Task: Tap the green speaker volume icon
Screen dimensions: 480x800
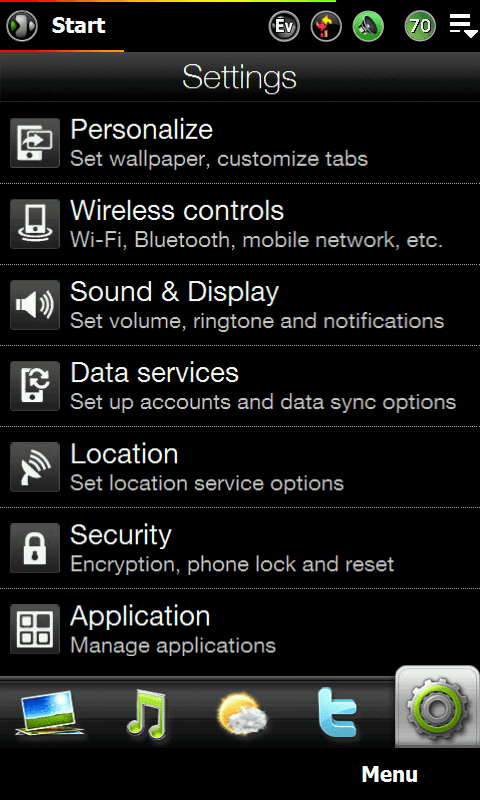Action: (x=368, y=26)
